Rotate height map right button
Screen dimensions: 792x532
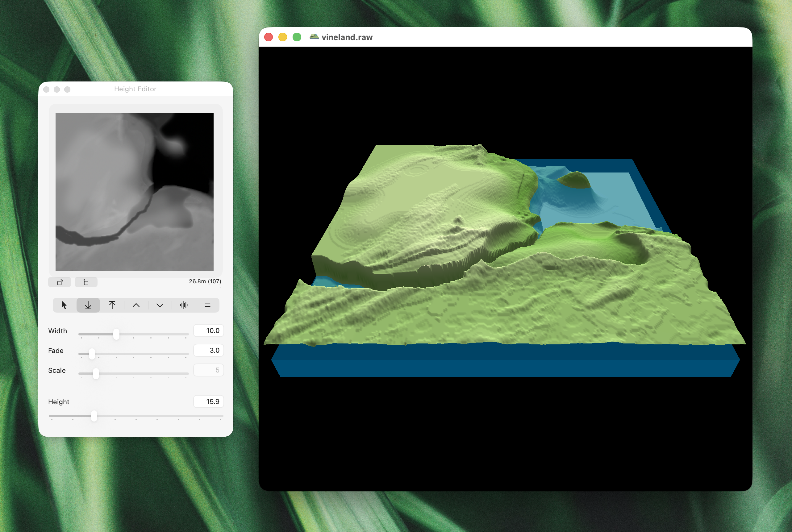click(60, 282)
